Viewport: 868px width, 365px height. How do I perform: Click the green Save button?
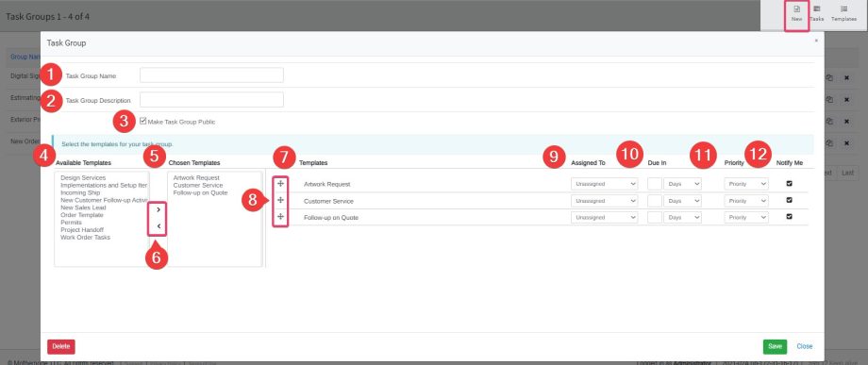[x=775, y=347]
